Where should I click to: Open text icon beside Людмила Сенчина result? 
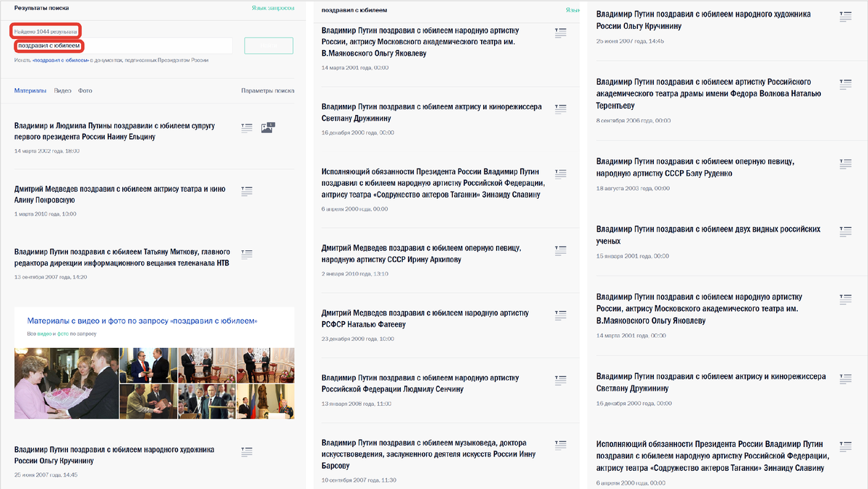click(560, 380)
